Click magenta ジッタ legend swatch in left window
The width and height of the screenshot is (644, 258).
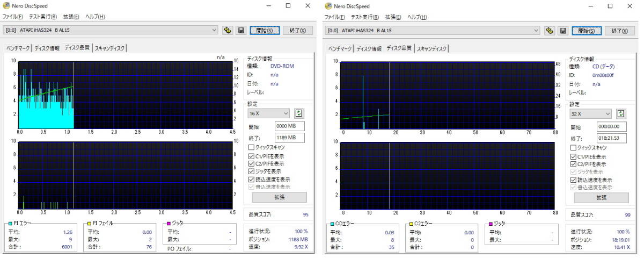pyautogui.click(x=169, y=223)
